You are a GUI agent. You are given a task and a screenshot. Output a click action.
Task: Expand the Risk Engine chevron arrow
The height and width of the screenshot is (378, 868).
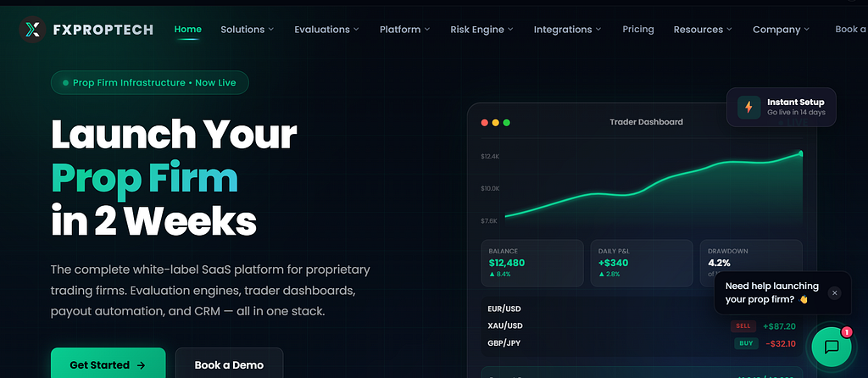pos(510,30)
